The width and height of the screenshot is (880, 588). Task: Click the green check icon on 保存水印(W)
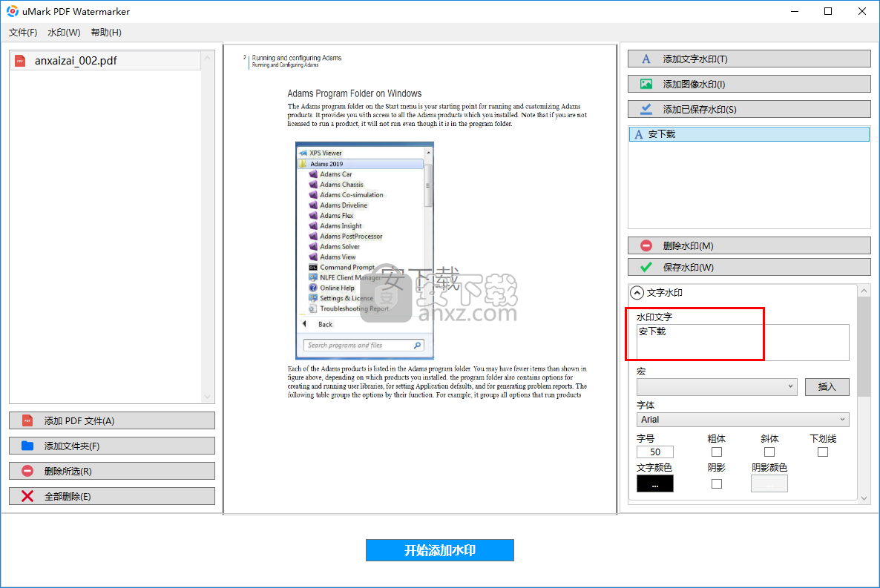(x=646, y=267)
